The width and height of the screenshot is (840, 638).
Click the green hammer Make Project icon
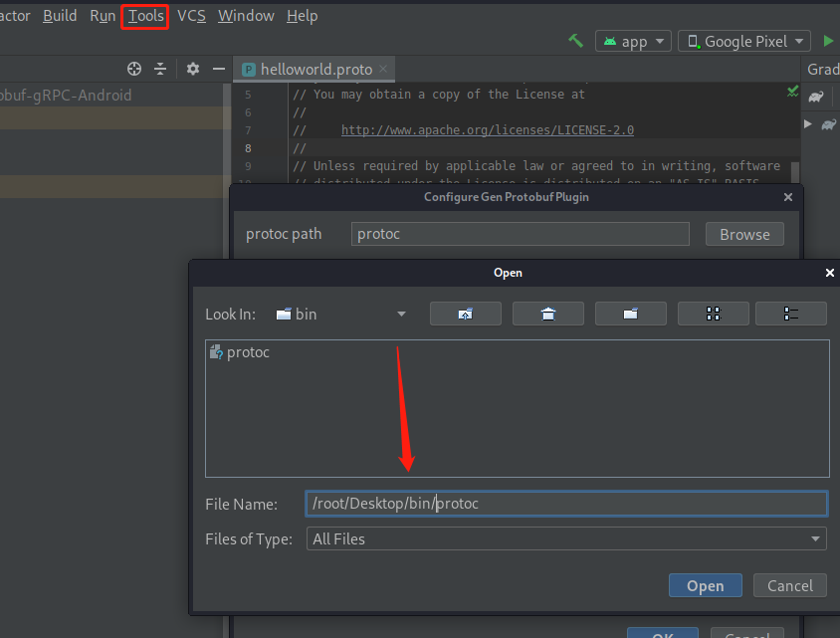pos(575,41)
